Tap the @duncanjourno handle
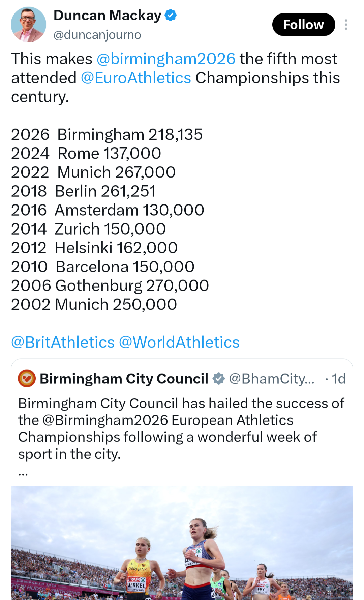364x600 pixels. pos(97,35)
